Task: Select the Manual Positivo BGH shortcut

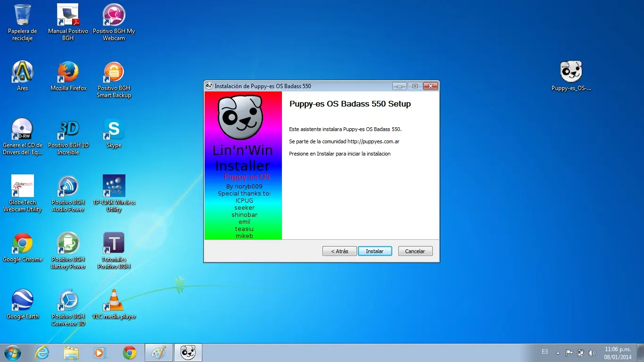Action: tap(68, 23)
